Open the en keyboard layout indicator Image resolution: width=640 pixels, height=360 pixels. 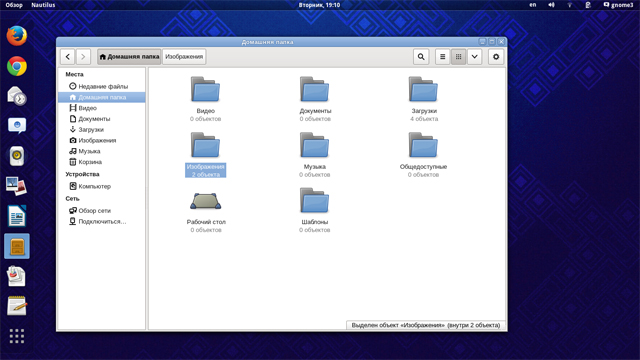pyautogui.click(x=533, y=5)
